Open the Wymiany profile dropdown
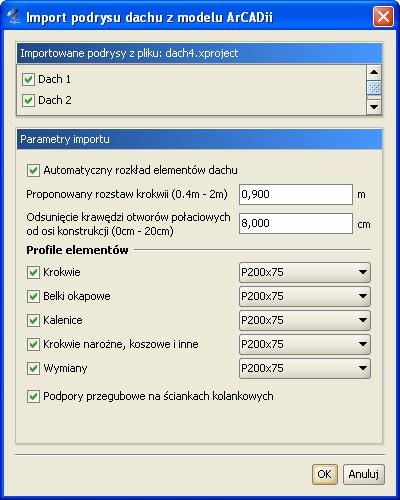The image size is (400, 500). coord(305,368)
